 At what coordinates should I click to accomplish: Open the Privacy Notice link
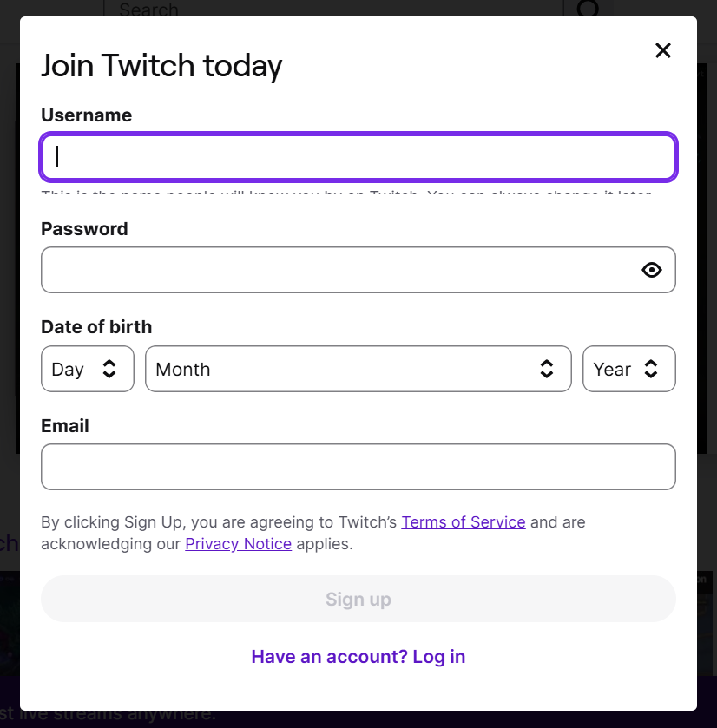(x=238, y=545)
